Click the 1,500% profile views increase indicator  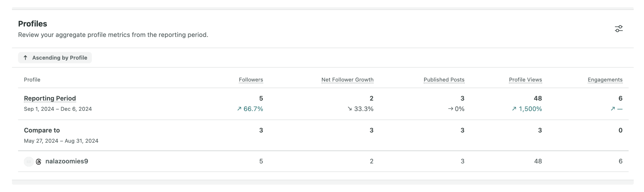[x=527, y=109]
